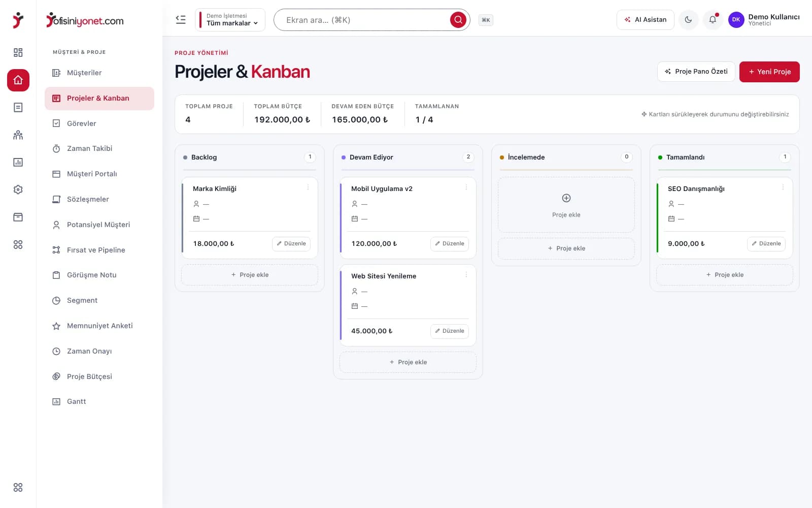The width and height of the screenshot is (812, 508).
Task: Toggle dark mode with the moon icon
Action: pyautogui.click(x=688, y=20)
